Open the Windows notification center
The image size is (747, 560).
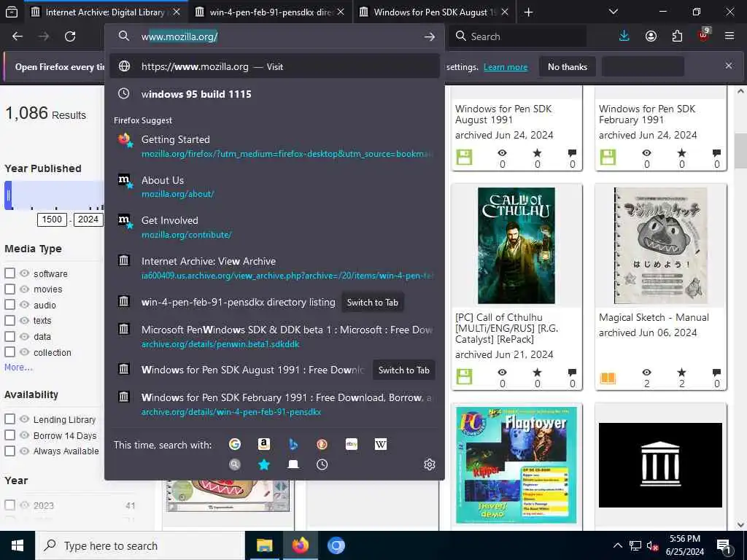pos(724,546)
